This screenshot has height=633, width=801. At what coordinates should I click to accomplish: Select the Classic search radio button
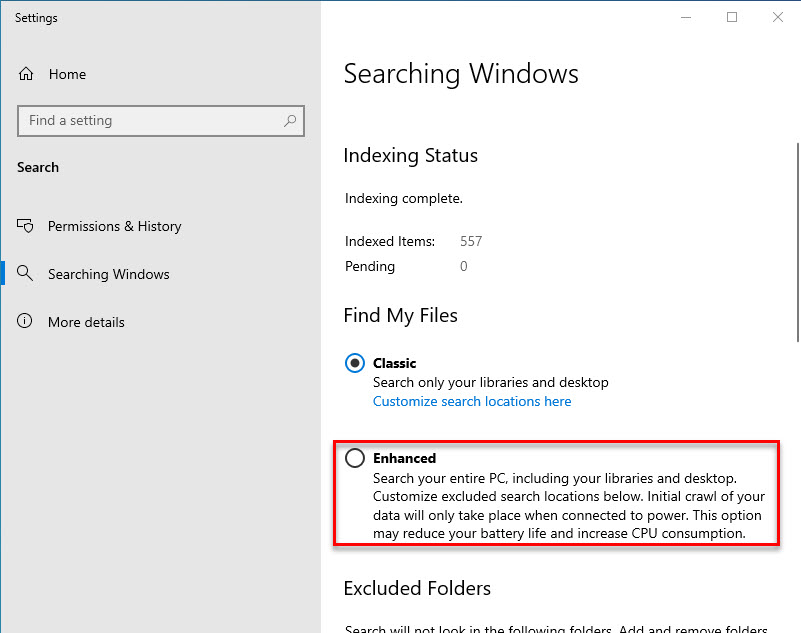coord(355,363)
